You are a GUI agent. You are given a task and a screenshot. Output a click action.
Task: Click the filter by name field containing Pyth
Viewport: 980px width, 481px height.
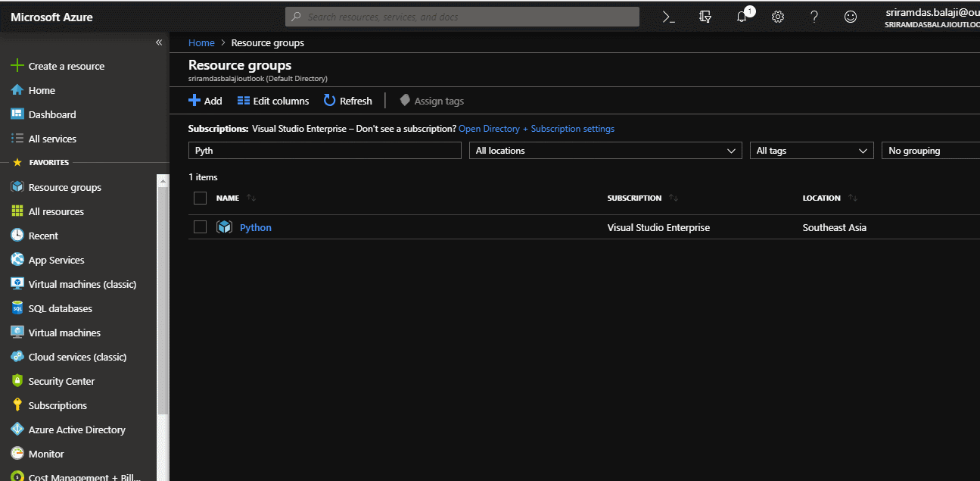[325, 151]
